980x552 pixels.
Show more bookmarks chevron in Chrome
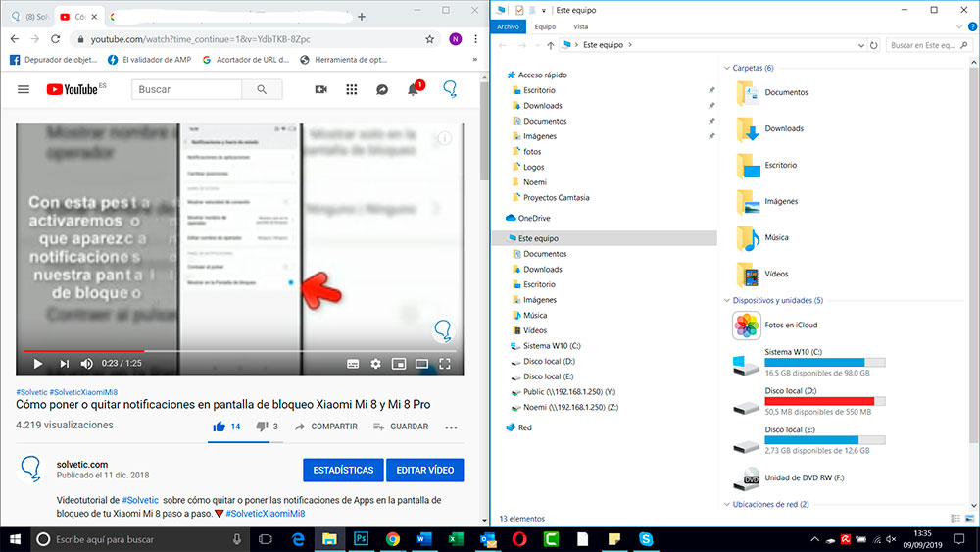click(475, 60)
